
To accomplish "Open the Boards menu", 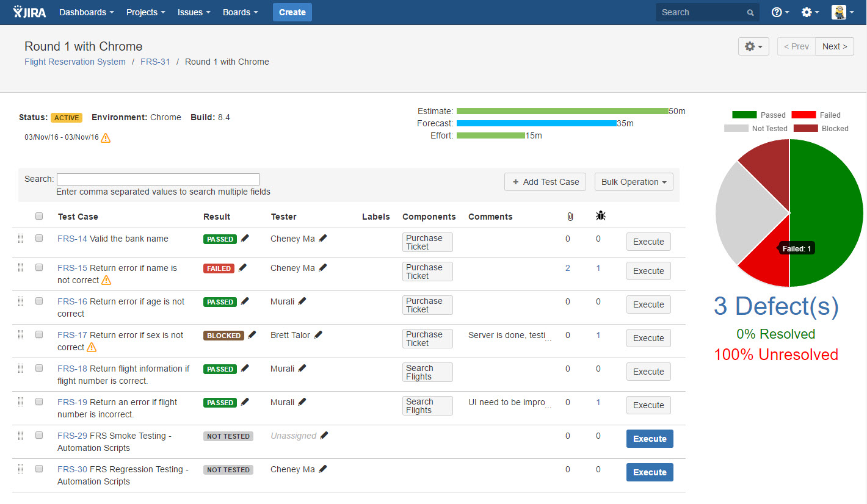I will coord(240,12).
